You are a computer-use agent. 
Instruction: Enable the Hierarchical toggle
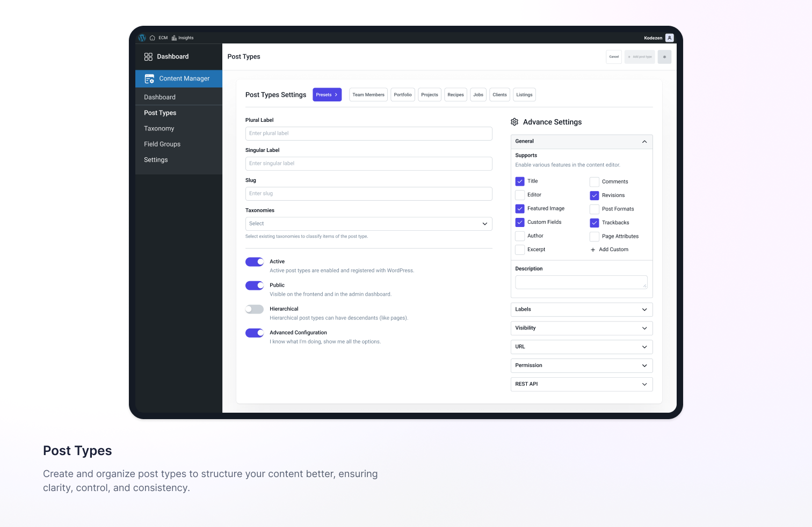tap(254, 309)
